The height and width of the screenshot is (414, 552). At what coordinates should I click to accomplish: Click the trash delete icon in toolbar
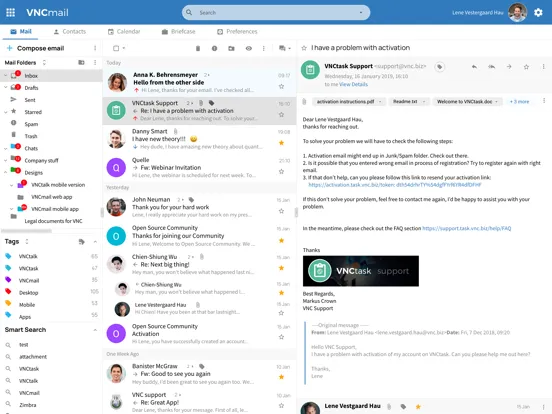(x=198, y=48)
